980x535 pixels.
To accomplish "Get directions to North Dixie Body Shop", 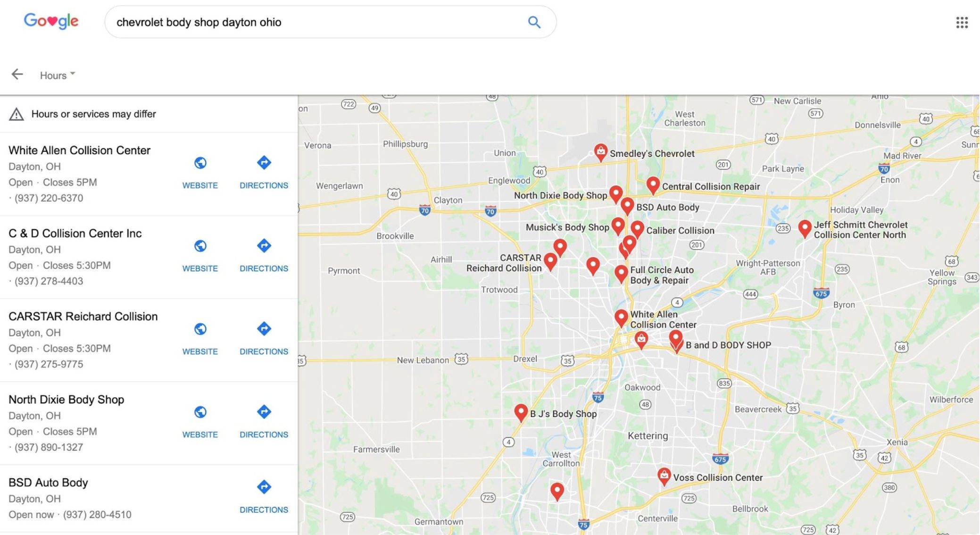I will pyautogui.click(x=264, y=412).
